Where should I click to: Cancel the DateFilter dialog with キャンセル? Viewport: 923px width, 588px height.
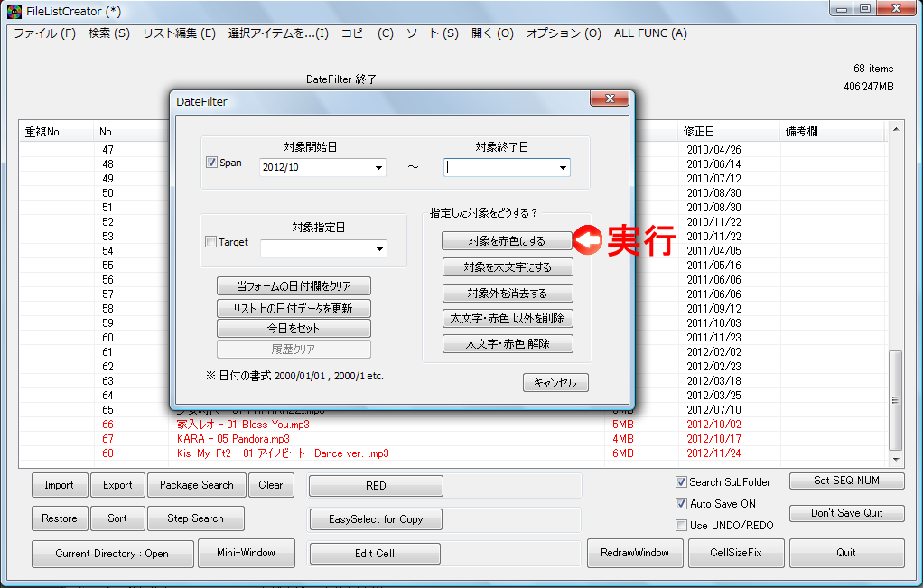pos(555,382)
